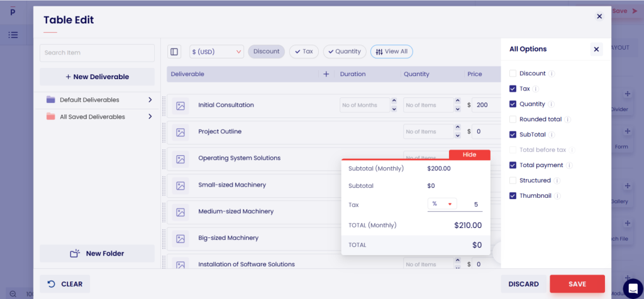The image size is (644, 299).
Task: Grab drag handle of Initial Consultation row
Action: pyautogui.click(x=164, y=106)
